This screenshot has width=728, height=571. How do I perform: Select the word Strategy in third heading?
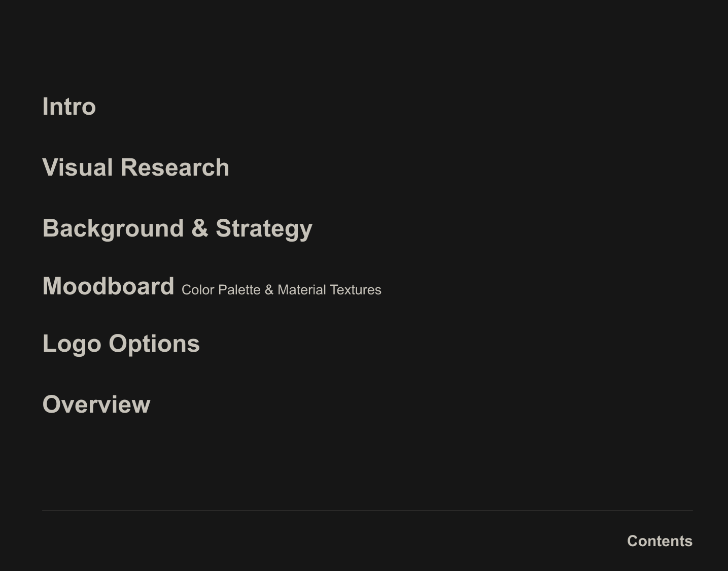click(264, 228)
